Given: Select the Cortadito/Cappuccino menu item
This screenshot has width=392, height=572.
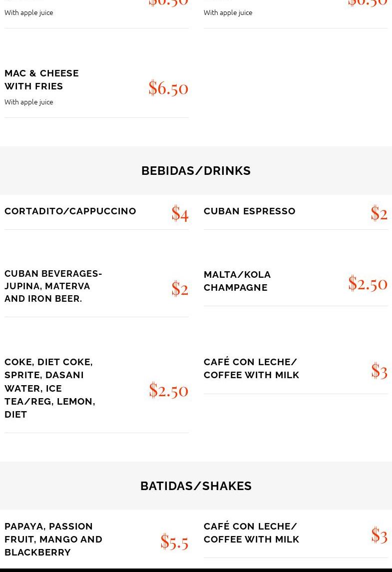Looking at the screenshot, I should [70, 211].
